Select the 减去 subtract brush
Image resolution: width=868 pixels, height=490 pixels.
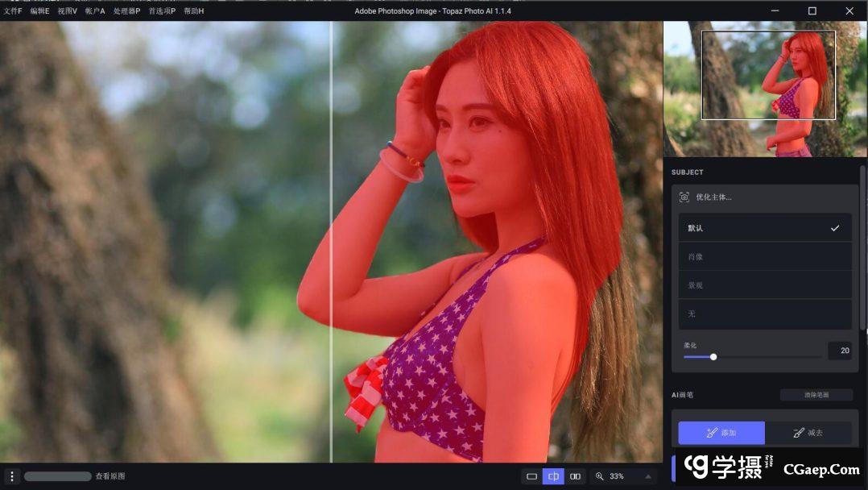click(x=808, y=433)
